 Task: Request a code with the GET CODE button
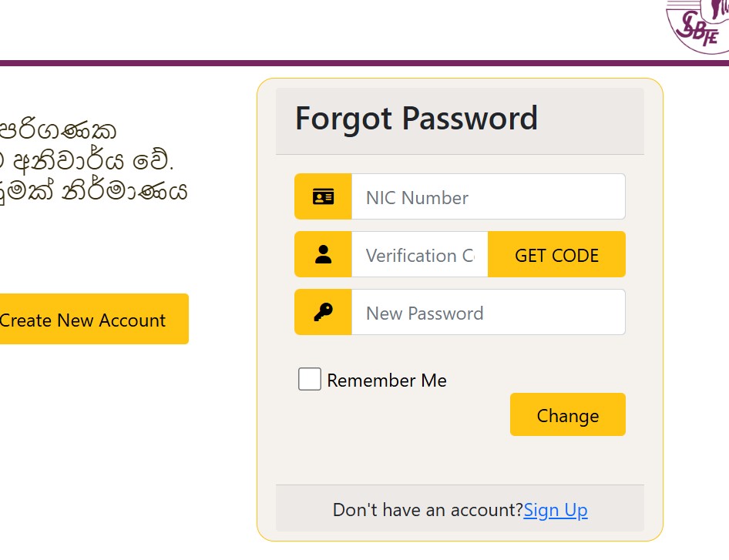(x=556, y=254)
